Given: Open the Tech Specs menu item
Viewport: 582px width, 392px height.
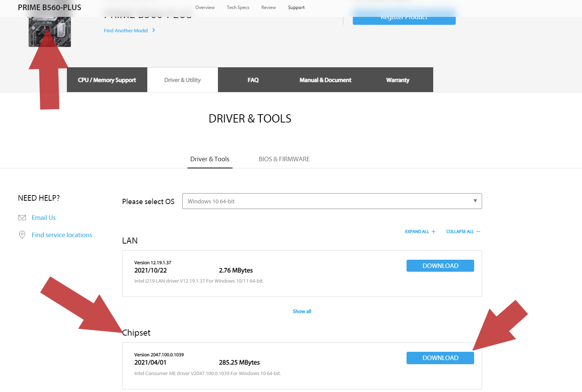Looking at the screenshot, I should click(x=238, y=8).
